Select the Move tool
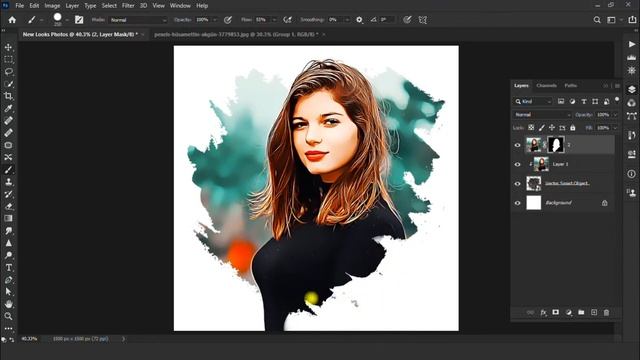The image size is (640, 360). (x=8, y=47)
